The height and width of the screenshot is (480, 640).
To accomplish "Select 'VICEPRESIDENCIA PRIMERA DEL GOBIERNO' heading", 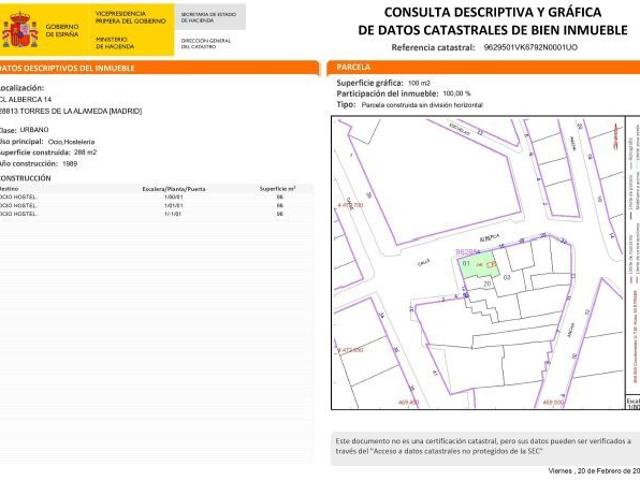I will tap(131, 17).
